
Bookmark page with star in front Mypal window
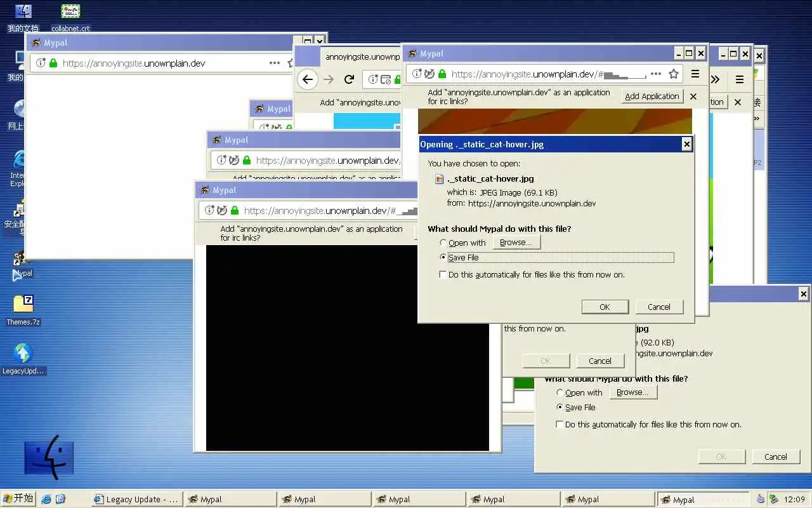tap(674, 74)
